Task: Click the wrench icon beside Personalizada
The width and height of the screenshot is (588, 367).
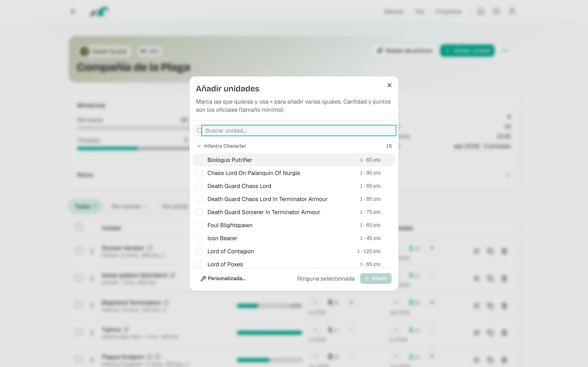Action: tap(203, 278)
